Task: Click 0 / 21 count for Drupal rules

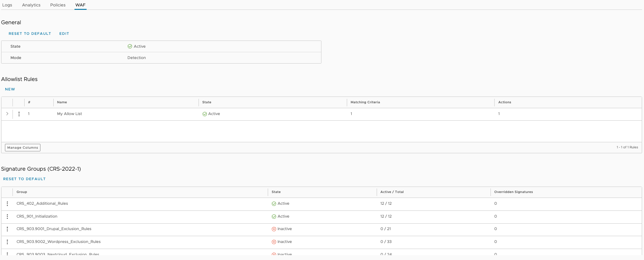Action: [386, 229]
